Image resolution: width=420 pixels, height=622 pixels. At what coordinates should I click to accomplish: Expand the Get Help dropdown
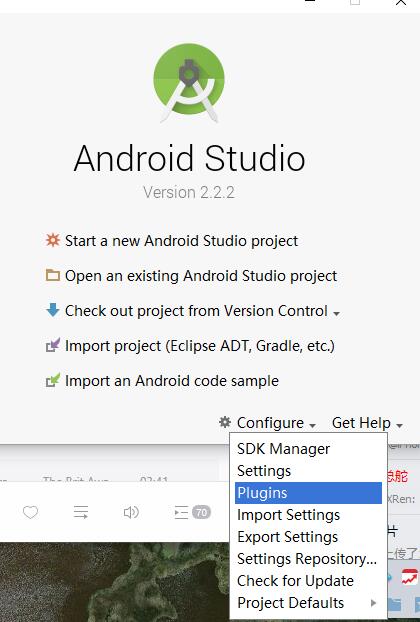[367, 423]
